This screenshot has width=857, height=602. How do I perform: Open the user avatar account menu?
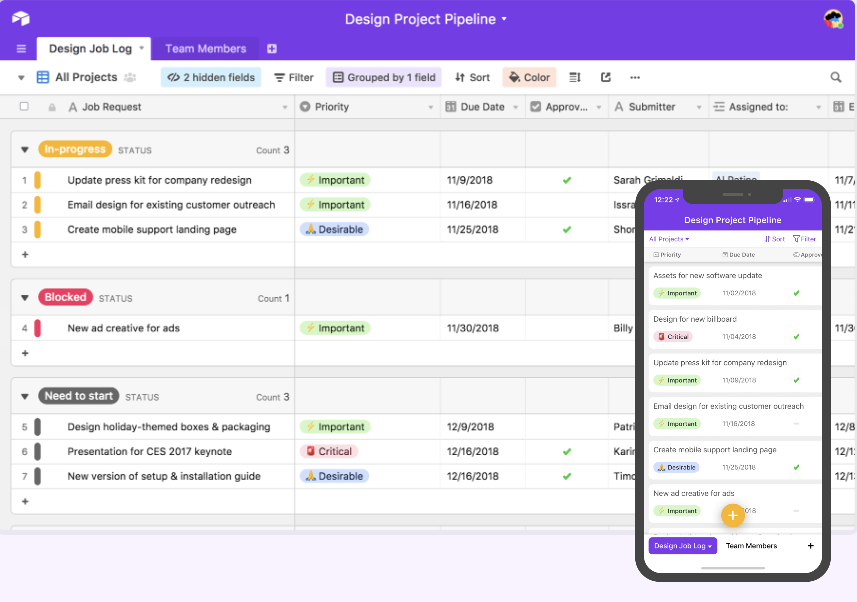[x=833, y=18]
